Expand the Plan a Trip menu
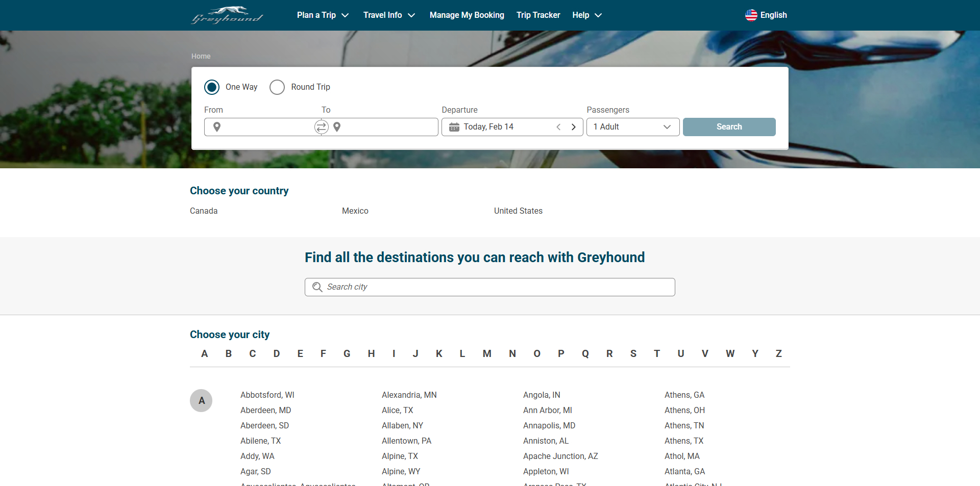The image size is (980, 486). pyautogui.click(x=323, y=15)
